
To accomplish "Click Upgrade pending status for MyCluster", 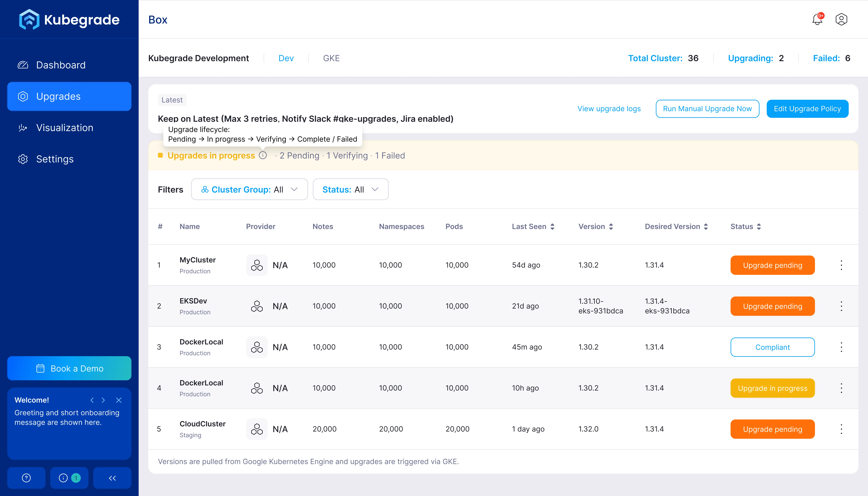I will (x=772, y=265).
